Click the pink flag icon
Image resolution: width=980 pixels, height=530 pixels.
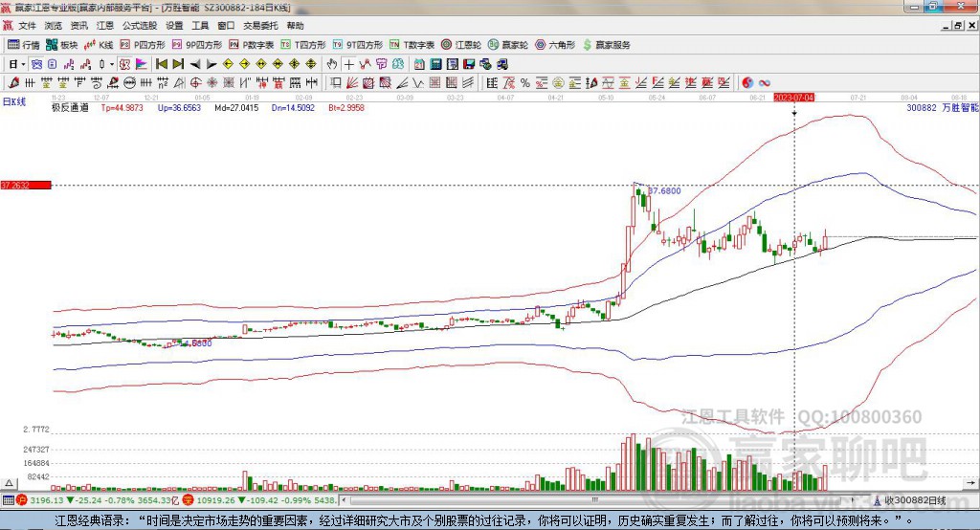[142, 64]
